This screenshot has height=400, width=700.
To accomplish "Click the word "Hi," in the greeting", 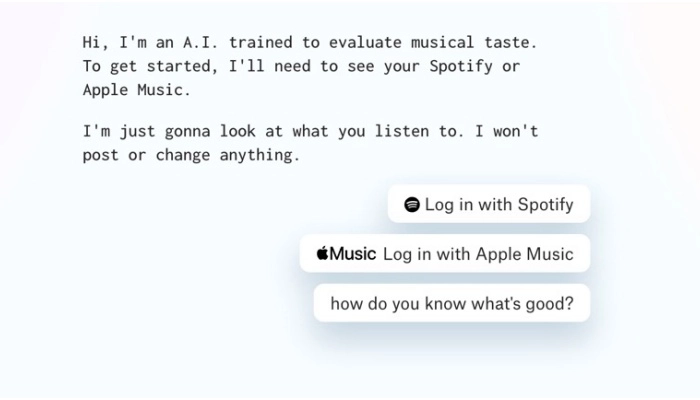I will click(x=95, y=42).
